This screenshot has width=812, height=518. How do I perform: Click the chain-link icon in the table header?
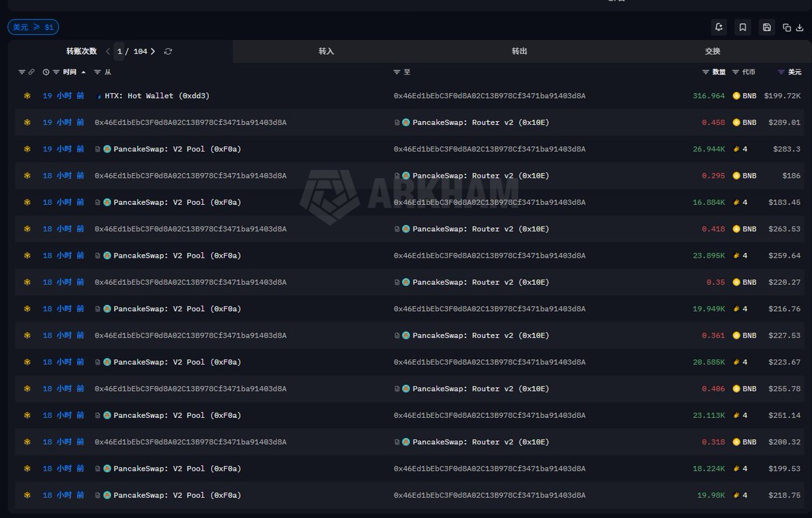[32, 72]
